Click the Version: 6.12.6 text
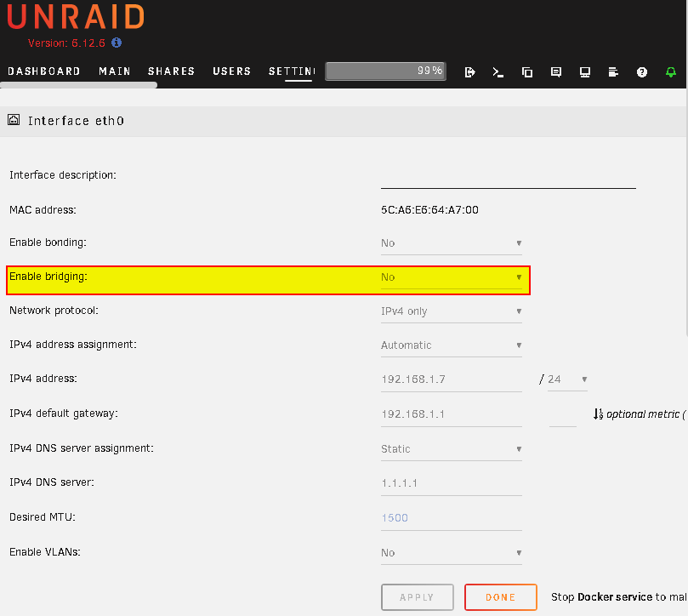Image resolution: width=688 pixels, height=616 pixels. point(66,43)
